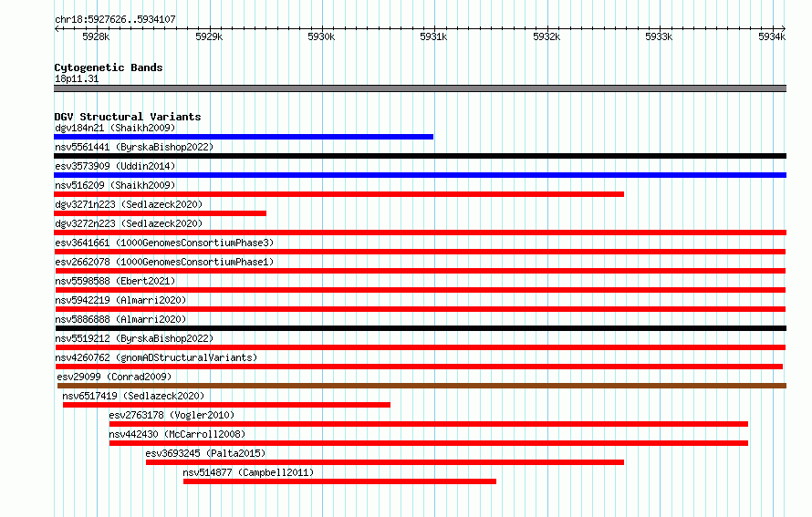Select the red nsv5598588 variant bar
This screenshot has height=517, width=812.
[420, 290]
